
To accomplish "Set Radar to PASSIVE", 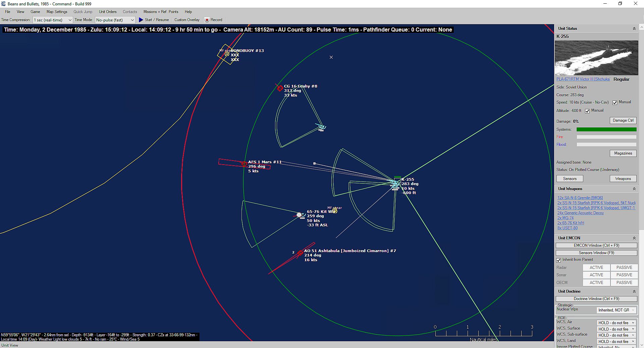I will [x=624, y=268].
